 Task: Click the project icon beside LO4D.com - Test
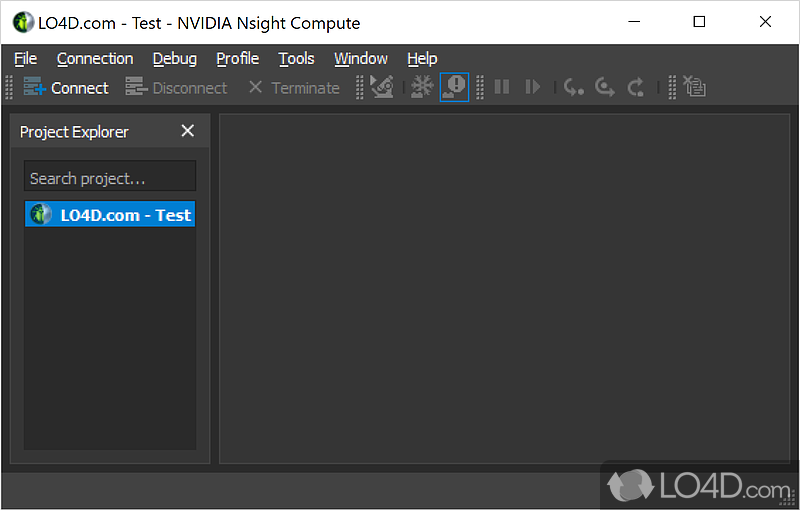pos(41,214)
